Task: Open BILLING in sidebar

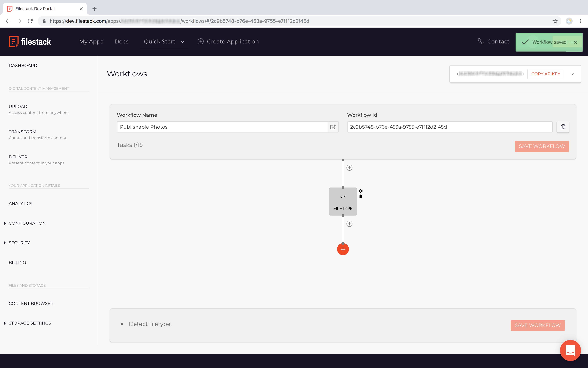Action: (17, 262)
